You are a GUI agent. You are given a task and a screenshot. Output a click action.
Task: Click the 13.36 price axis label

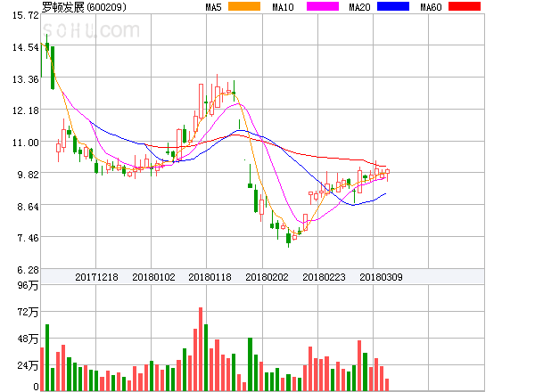pos(26,79)
